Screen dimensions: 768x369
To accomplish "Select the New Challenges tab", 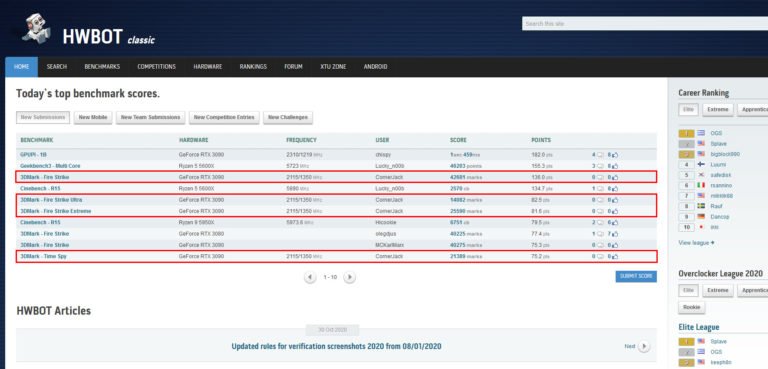I will coord(288,118).
